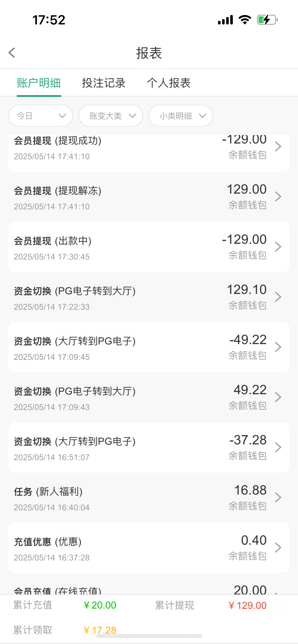Image resolution: width=298 pixels, height=644 pixels.
Task: Open arrow for 出款中 withdrawal entry
Action: point(278,247)
